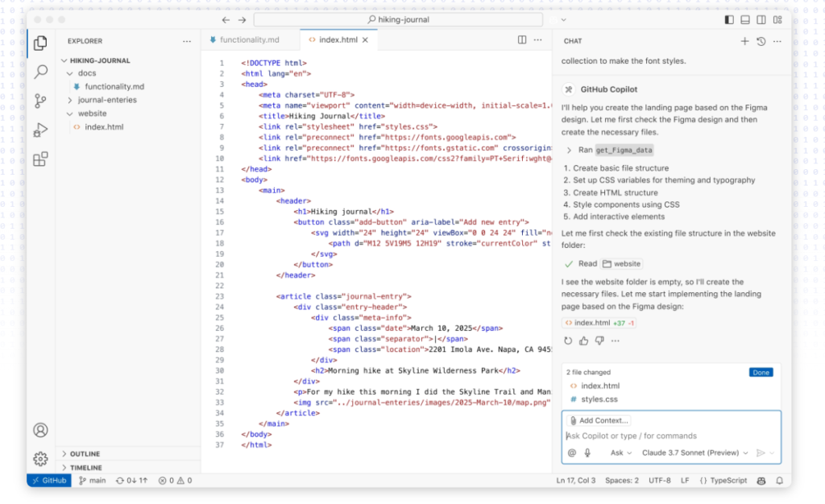
Task: Open the Source Control view
Action: (40, 101)
